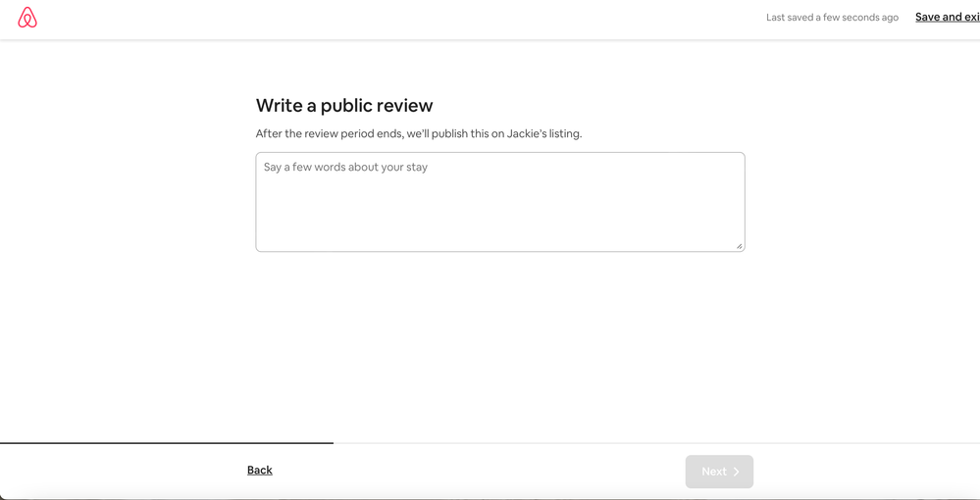
Task: Focus the public review text box
Action: (x=499, y=201)
